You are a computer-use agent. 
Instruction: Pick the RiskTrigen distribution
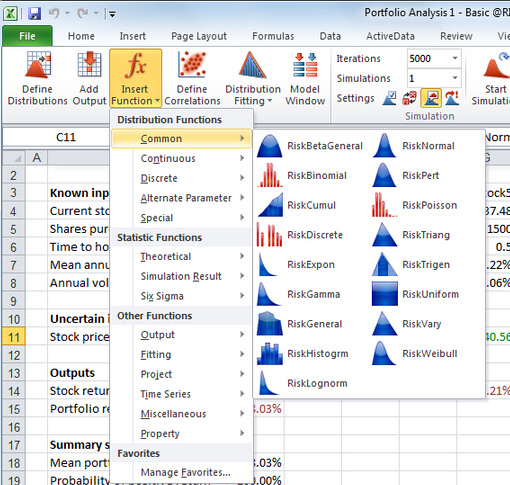coord(411,264)
